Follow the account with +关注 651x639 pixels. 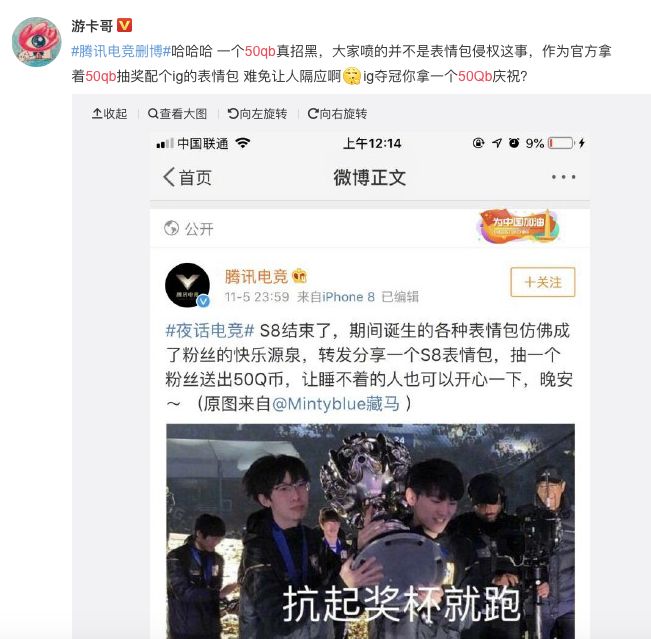pos(543,282)
